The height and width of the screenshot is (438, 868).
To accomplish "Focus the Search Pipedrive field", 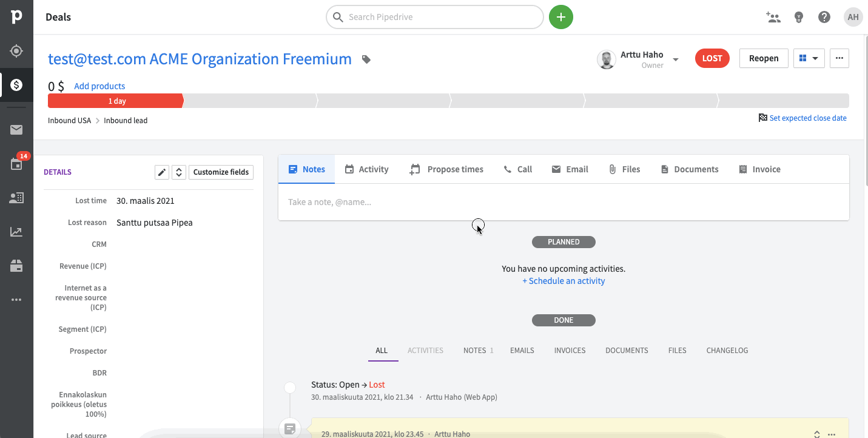I will (x=435, y=17).
